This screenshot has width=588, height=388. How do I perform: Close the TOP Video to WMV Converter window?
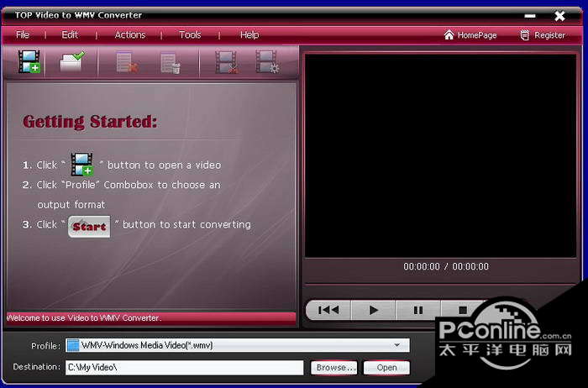click(559, 16)
